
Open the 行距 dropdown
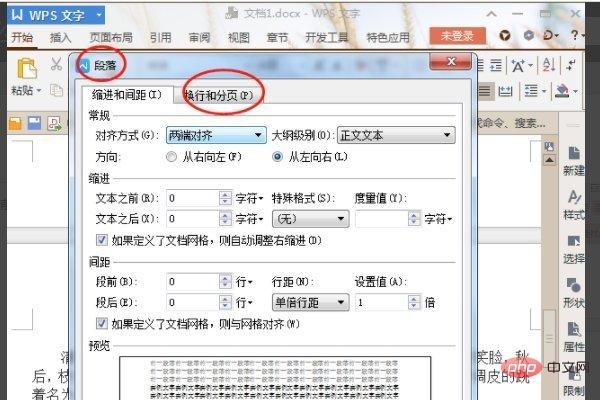310,302
